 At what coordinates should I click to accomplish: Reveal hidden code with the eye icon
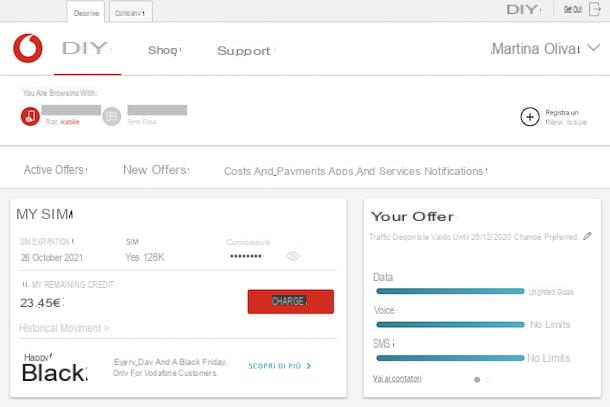click(293, 256)
